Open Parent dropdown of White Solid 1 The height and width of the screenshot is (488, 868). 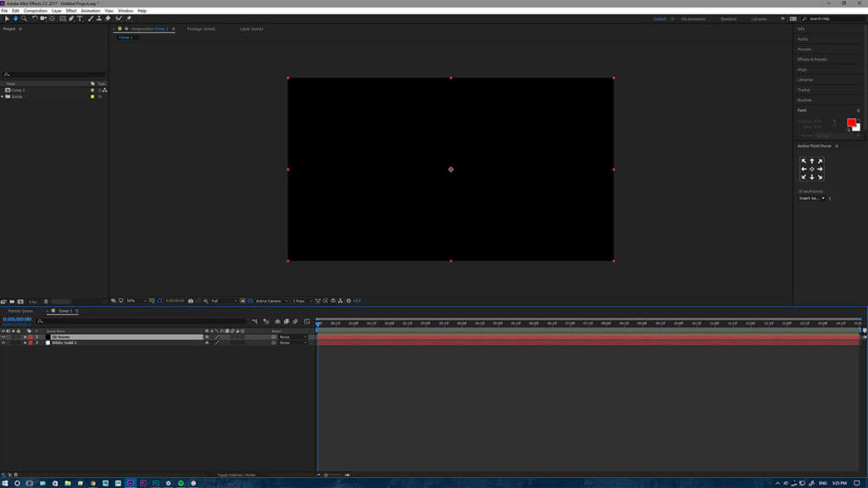292,343
